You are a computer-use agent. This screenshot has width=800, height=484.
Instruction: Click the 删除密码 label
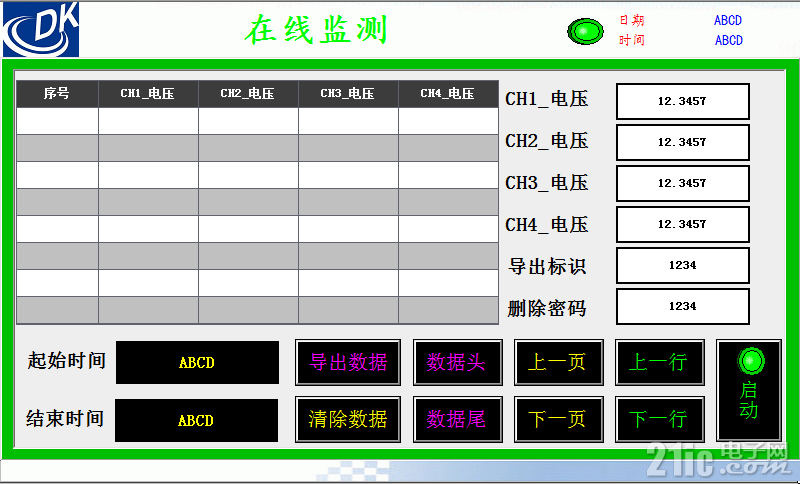coord(547,308)
